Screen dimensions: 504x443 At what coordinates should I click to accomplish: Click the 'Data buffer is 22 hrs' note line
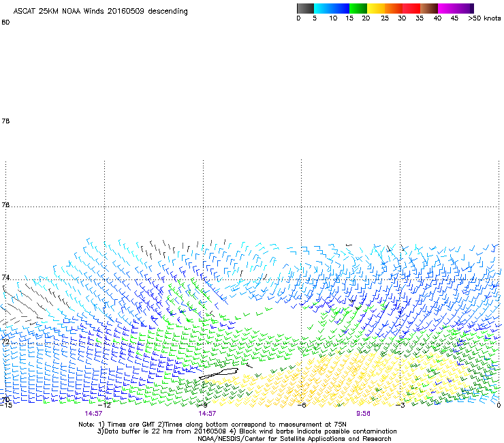247,431
